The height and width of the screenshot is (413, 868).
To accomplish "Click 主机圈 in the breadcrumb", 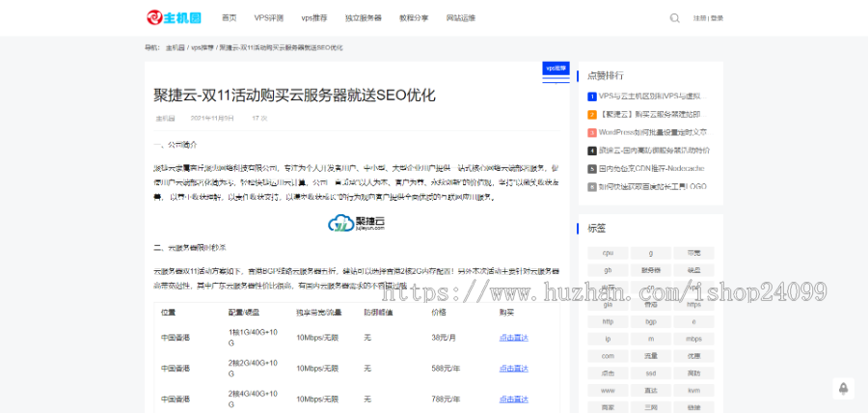I will pos(176,47).
